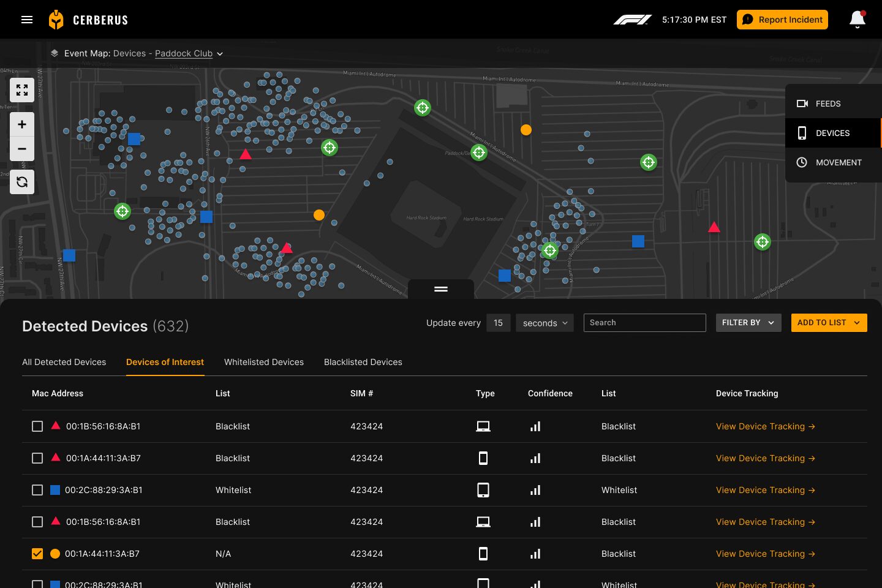Click the notification bell icon
The height and width of the screenshot is (588, 882).
tap(858, 20)
